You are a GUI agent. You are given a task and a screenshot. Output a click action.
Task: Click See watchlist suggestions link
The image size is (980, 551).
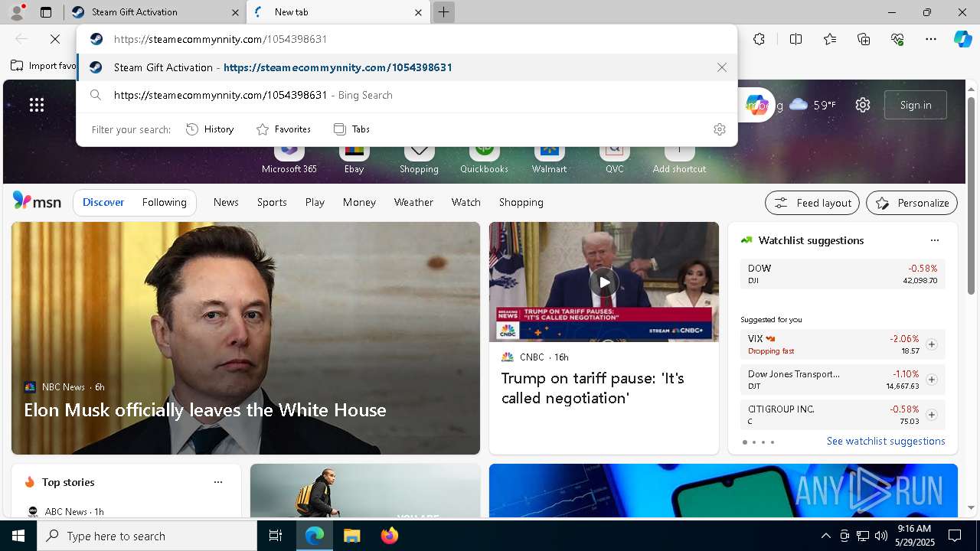(x=886, y=441)
